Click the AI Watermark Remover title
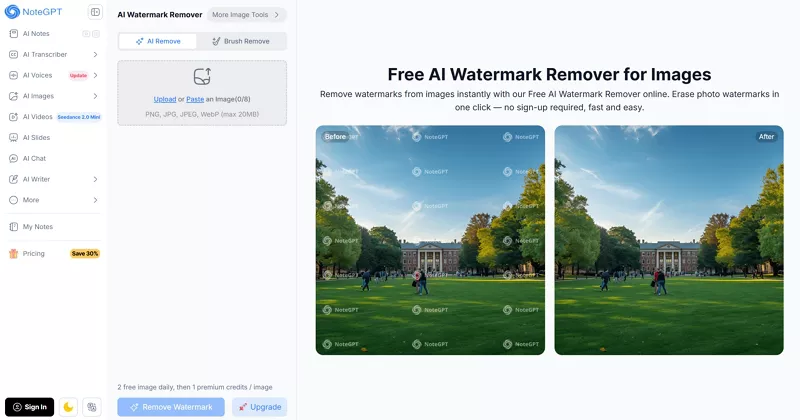The height and width of the screenshot is (420, 800). (160, 15)
